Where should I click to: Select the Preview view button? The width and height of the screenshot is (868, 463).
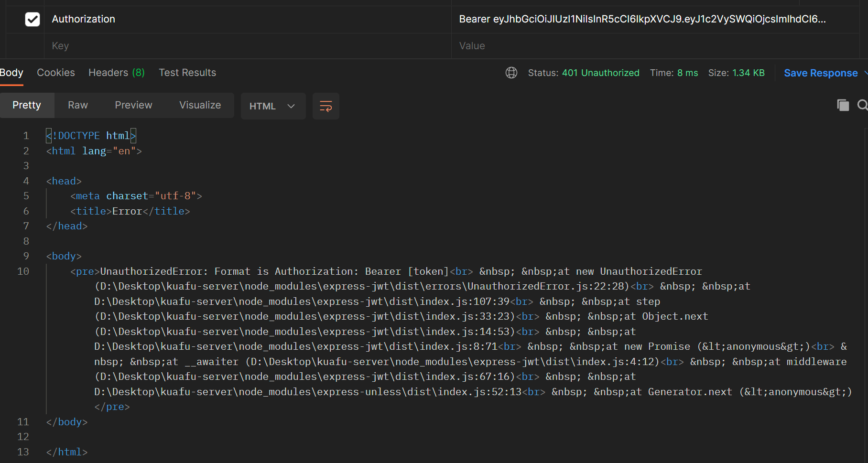pyautogui.click(x=133, y=105)
